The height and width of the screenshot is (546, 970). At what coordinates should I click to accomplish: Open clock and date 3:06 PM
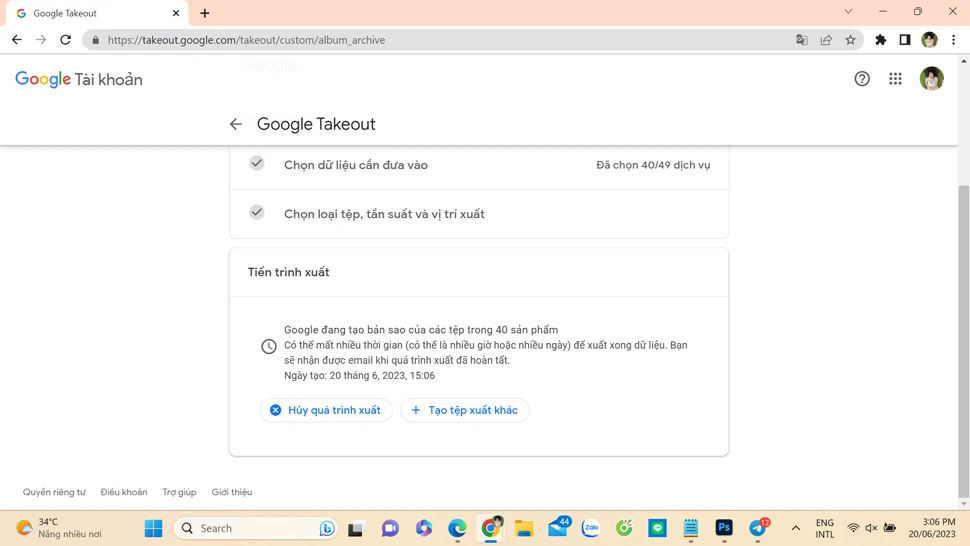[932, 528]
